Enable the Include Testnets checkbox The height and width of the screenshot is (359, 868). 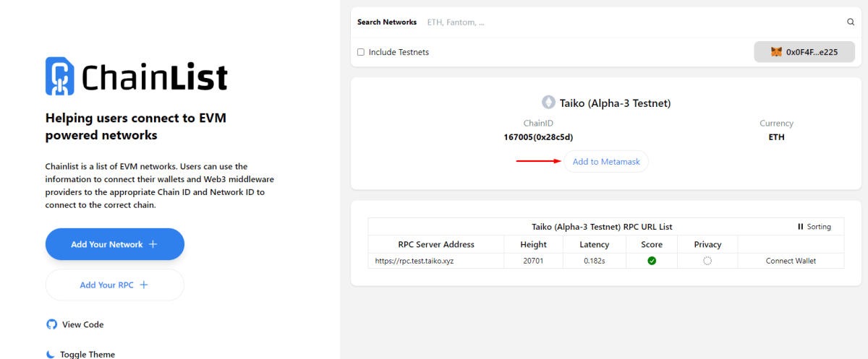pos(361,52)
